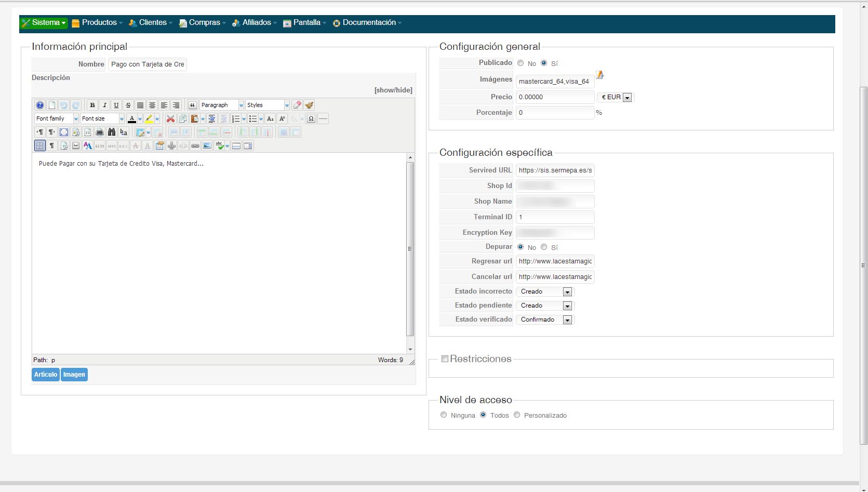Viewport: 868px width, 492px height.
Task: Click the blockquote icon
Action: coord(192,105)
